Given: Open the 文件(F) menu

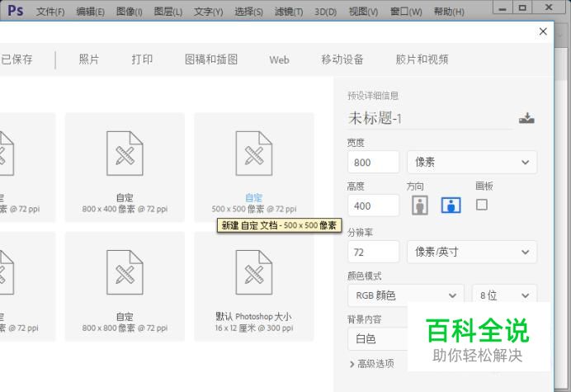Looking at the screenshot, I should (50, 12).
